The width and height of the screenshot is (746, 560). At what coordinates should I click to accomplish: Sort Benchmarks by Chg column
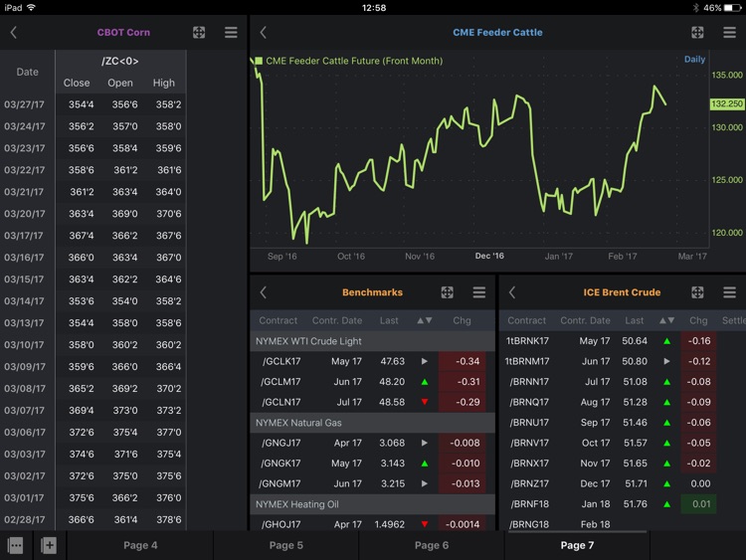(462, 320)
